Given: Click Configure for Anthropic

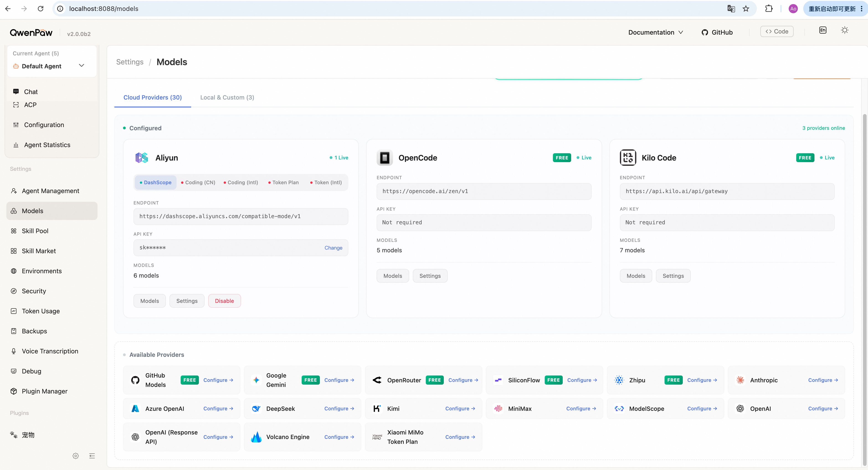Looking at the screenshot, I should point(823,380).
